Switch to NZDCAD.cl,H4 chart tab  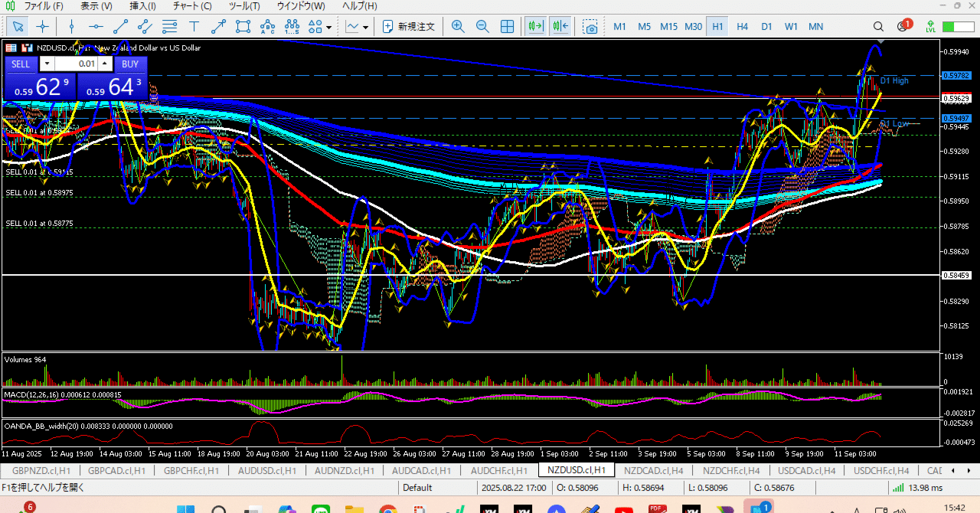pos(653,470)
